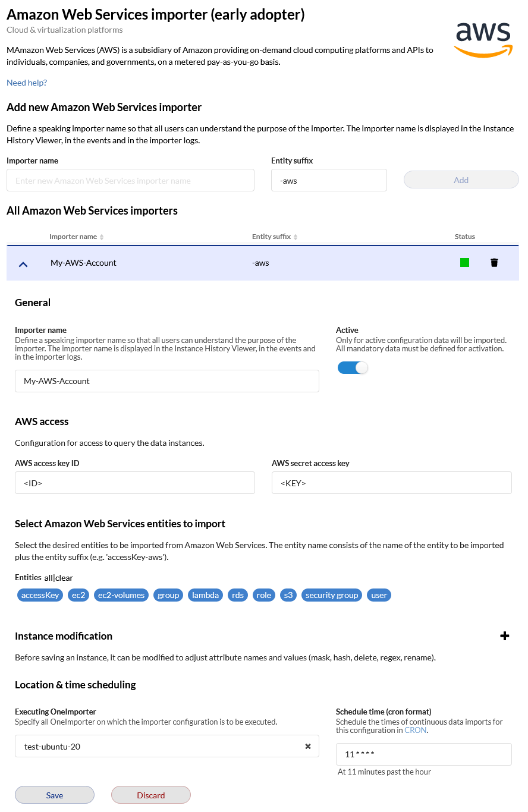This screenshot has height=812, width=528.
Task: Click the Instance modification heading
Action: 64,636
